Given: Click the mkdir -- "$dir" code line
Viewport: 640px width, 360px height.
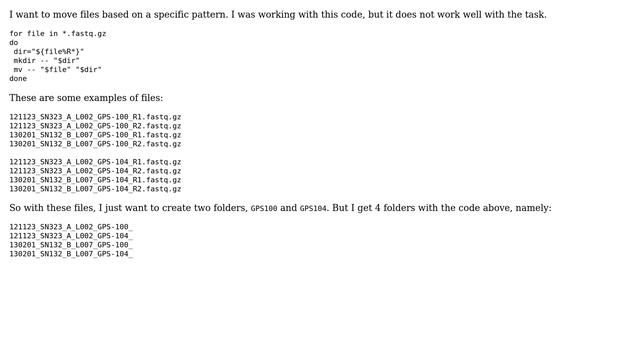Looking at the screenshot, I should tap(47, 61).
